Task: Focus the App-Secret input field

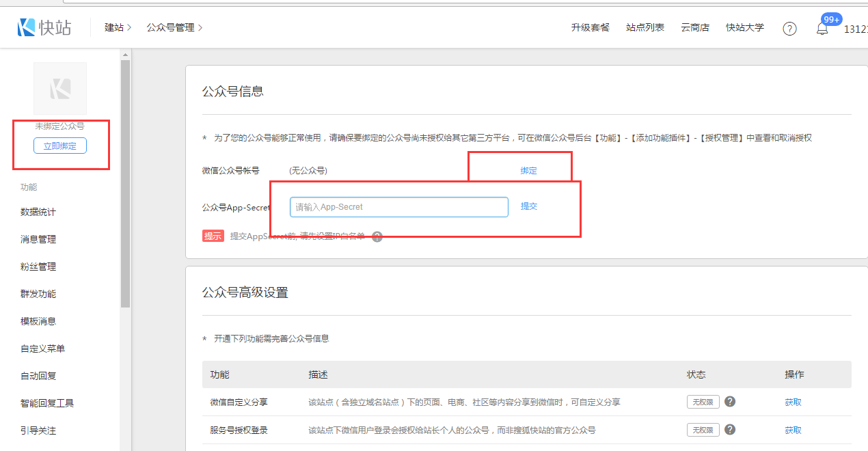Action: coord(398,207)
